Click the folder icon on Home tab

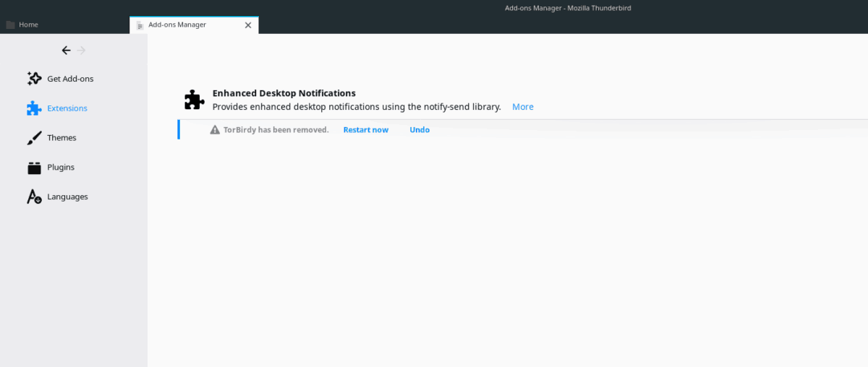[10, 25]
